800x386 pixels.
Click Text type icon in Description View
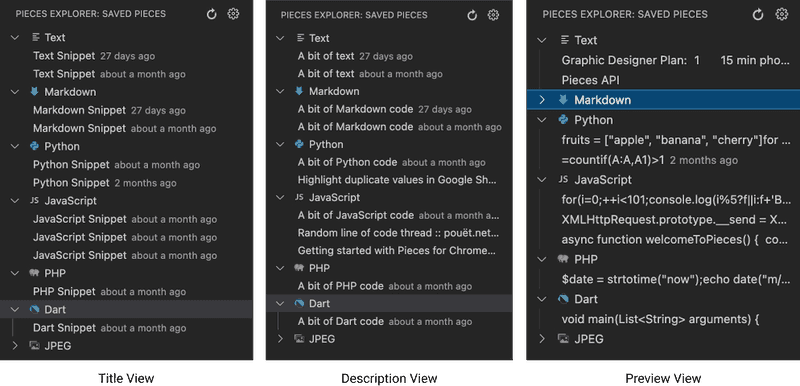click(300, 38)
